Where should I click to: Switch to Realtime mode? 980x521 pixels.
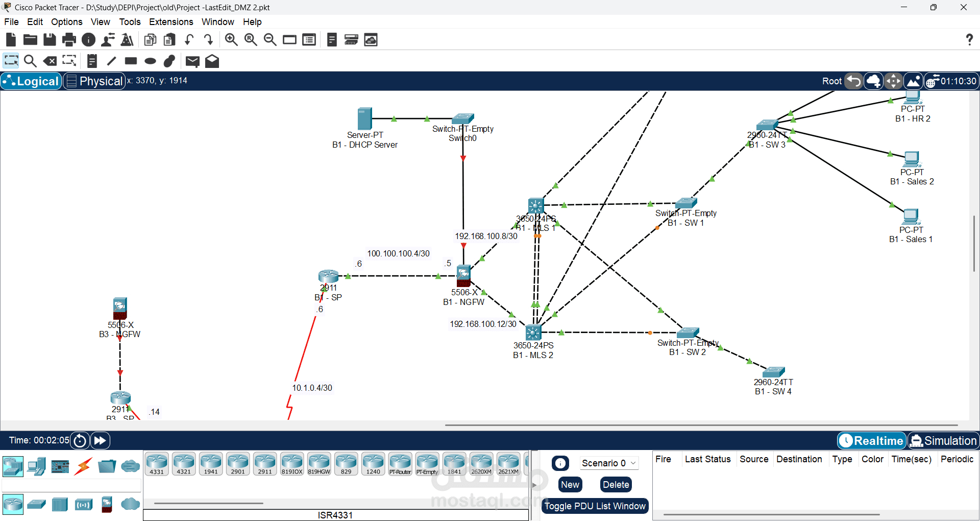coord(872,440)
